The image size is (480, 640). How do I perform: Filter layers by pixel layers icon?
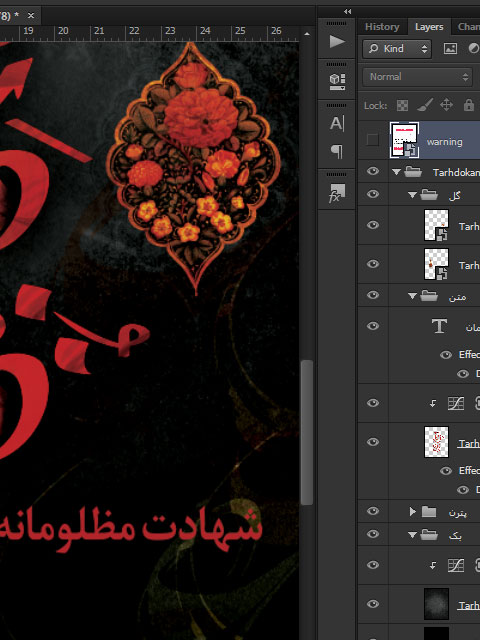[x=450, y=49]
